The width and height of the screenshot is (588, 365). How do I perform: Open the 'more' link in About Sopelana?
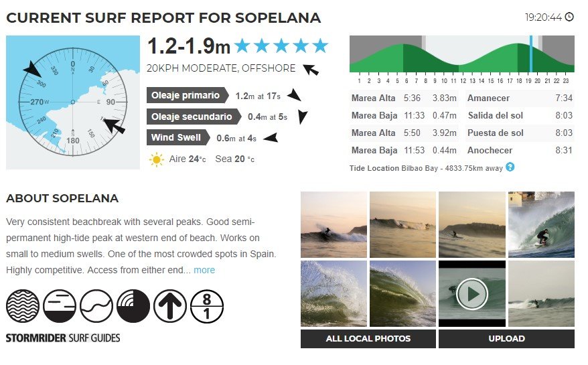tap(204, 270)
